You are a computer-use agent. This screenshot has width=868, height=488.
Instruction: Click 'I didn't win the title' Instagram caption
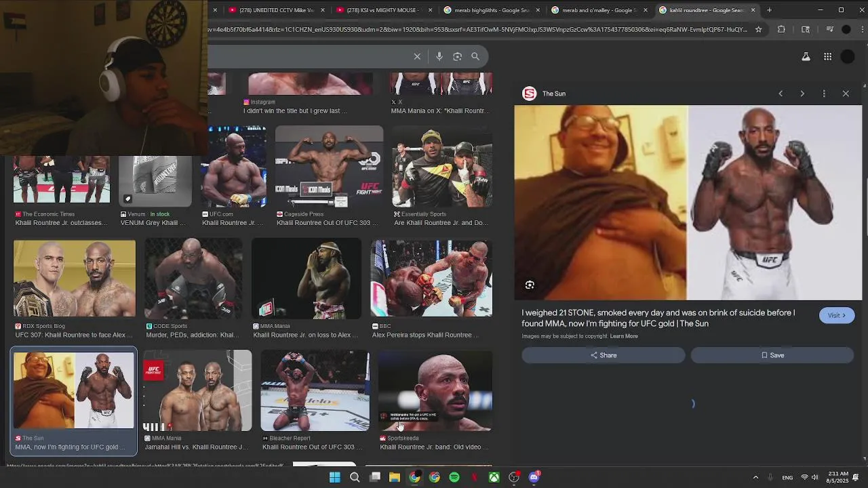295,110
